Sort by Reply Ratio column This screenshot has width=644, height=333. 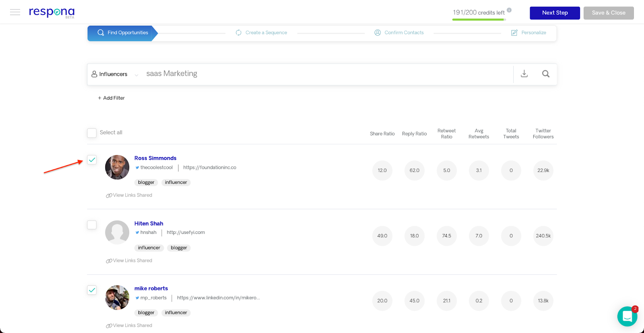(x=415, y=134)
